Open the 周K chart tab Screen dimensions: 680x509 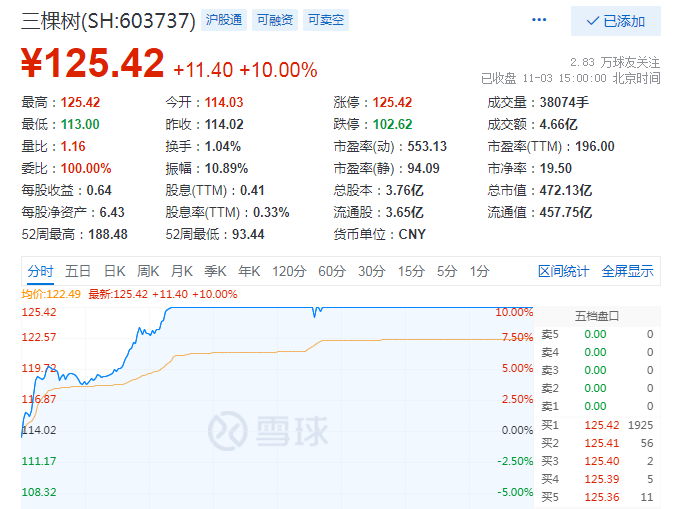click(x=148, y=271)
